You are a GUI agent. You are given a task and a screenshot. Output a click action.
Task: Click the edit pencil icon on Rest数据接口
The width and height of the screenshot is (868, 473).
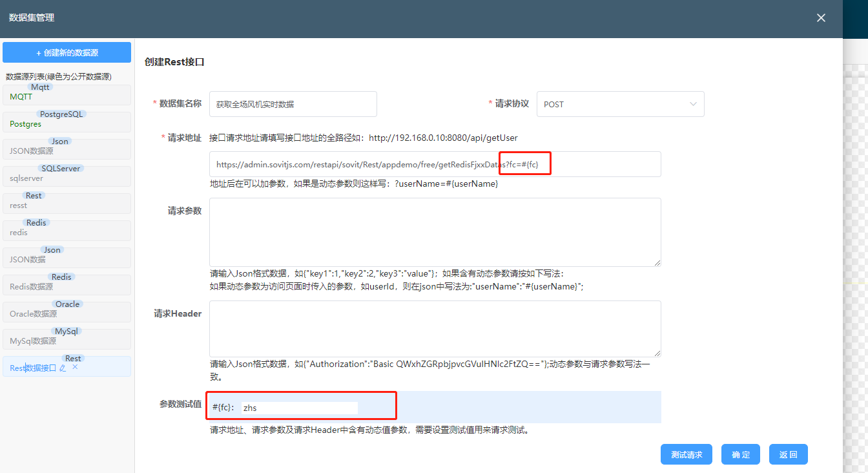pos(63,368)
